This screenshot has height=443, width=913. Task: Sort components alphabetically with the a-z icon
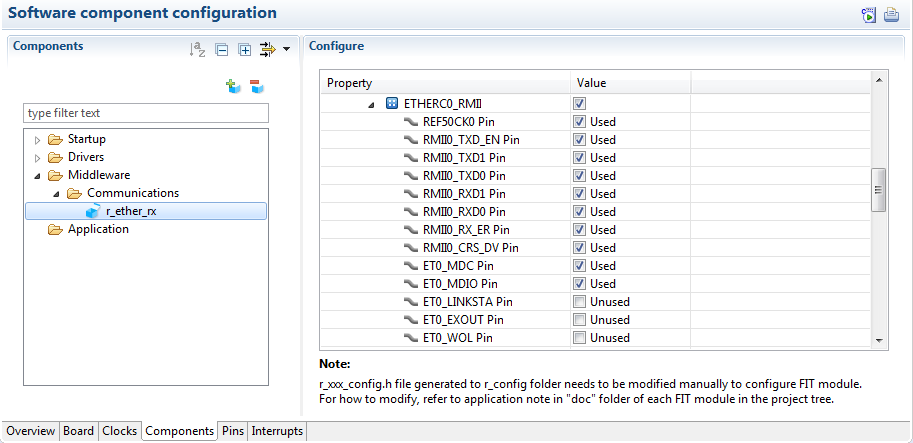197,48
